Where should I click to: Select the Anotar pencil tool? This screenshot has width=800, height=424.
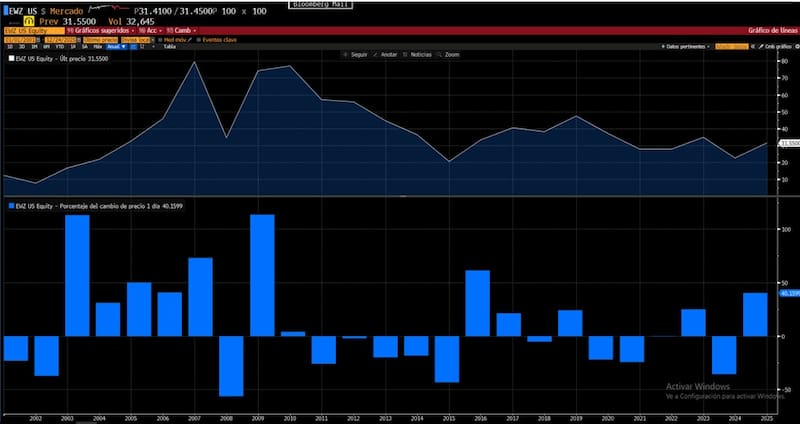point(377,54)
